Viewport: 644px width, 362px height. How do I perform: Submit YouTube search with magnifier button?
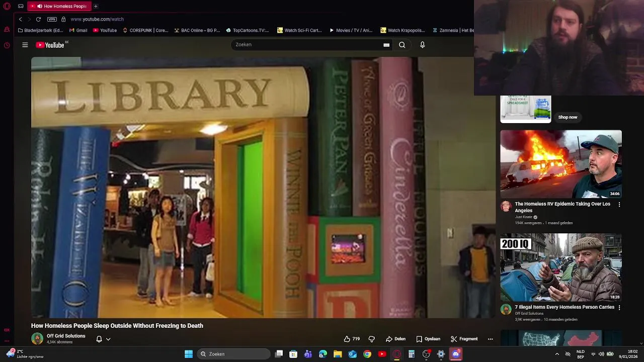pos(402,45)
